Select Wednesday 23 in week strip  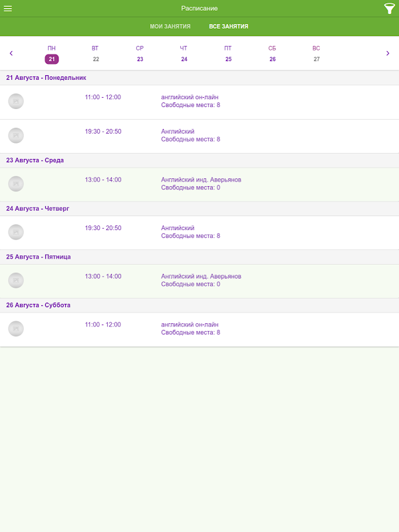tap(140, 54)
